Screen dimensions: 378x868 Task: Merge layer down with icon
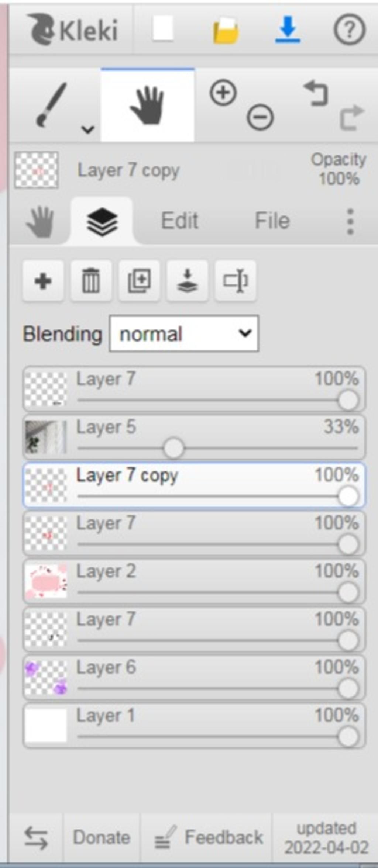tap(187, 281)
